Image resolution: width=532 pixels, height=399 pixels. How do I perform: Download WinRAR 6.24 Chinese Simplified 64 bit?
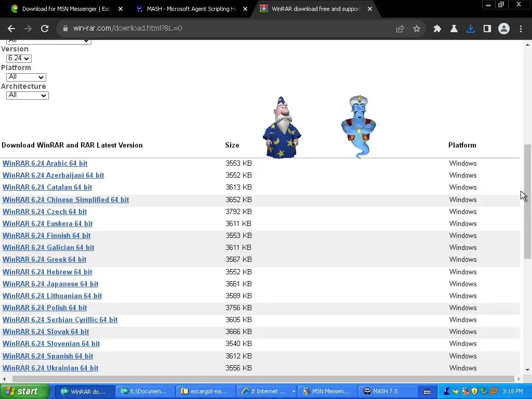65,200
